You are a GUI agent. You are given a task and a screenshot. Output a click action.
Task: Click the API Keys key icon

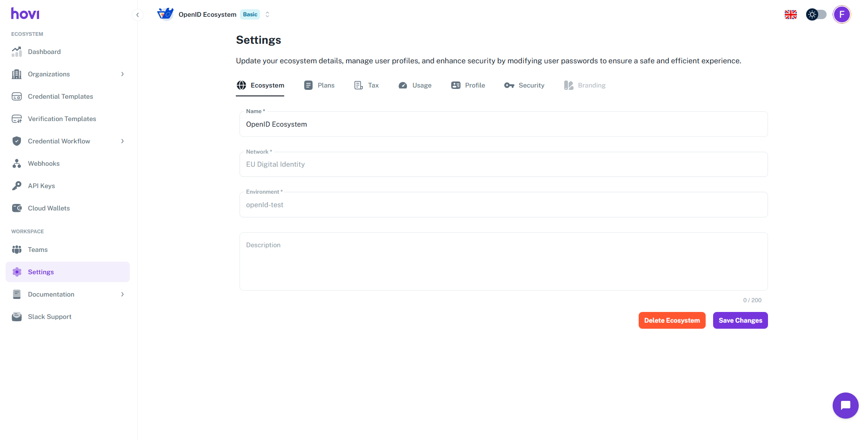[x=17, y=186]
